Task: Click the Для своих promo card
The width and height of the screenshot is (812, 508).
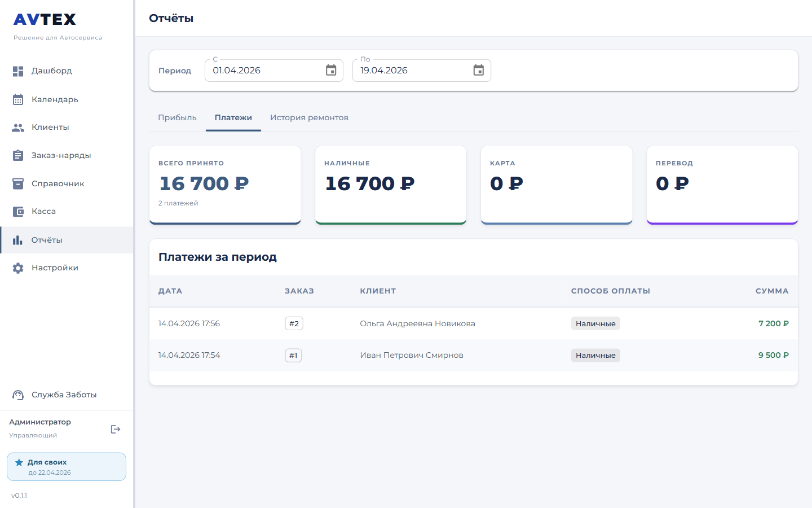Action: (x=66, y=466)
